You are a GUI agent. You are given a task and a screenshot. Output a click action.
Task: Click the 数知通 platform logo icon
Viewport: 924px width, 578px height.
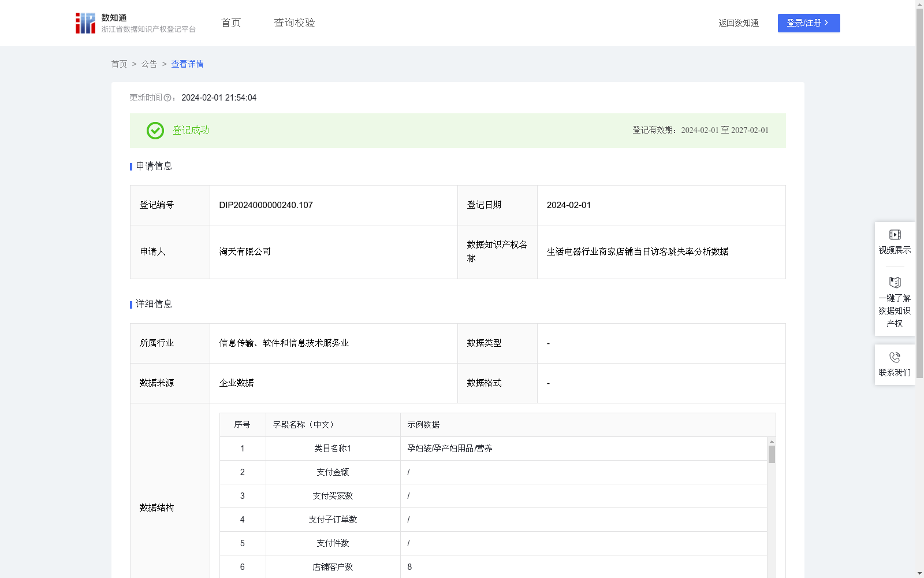(84, 23)
